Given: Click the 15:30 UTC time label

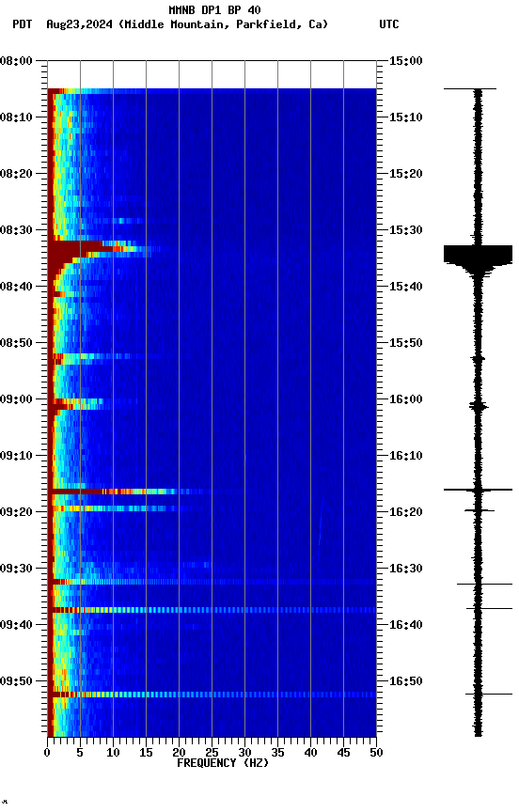Looking at the screenshot, I should [x=406, y=230].
